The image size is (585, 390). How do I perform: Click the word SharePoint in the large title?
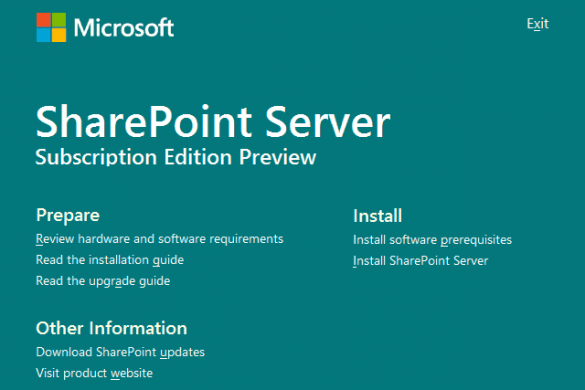(144, 122)
